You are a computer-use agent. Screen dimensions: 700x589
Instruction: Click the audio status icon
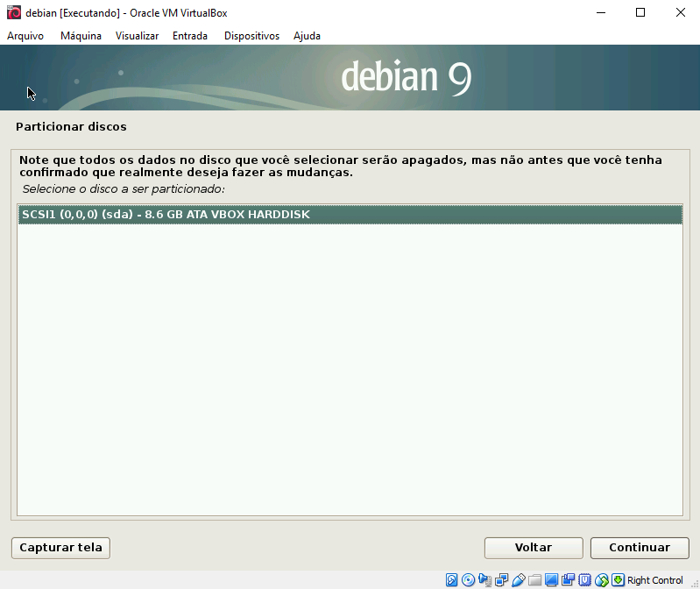click(x=484, y=580)
